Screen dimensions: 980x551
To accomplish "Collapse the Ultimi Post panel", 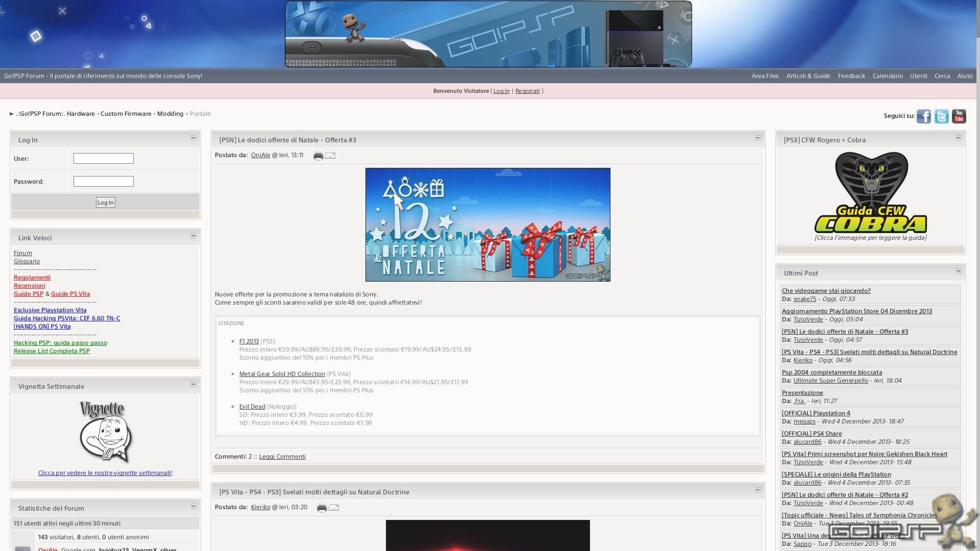I will 959,271.
